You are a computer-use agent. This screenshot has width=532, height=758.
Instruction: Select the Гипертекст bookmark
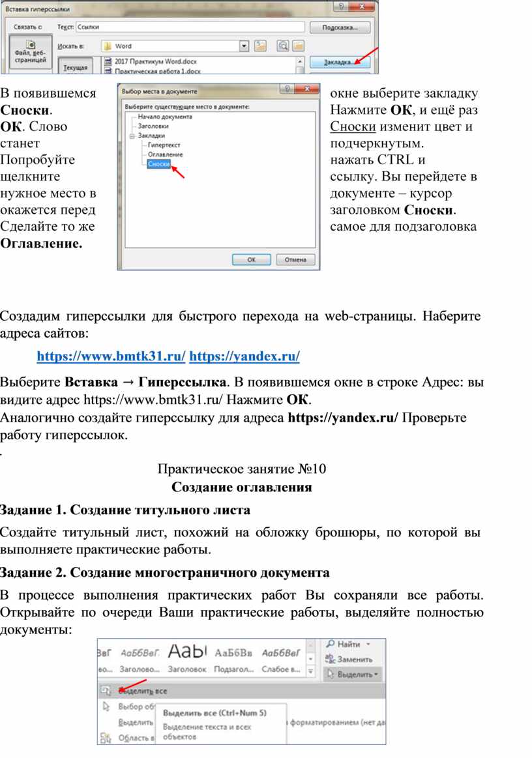164,145
